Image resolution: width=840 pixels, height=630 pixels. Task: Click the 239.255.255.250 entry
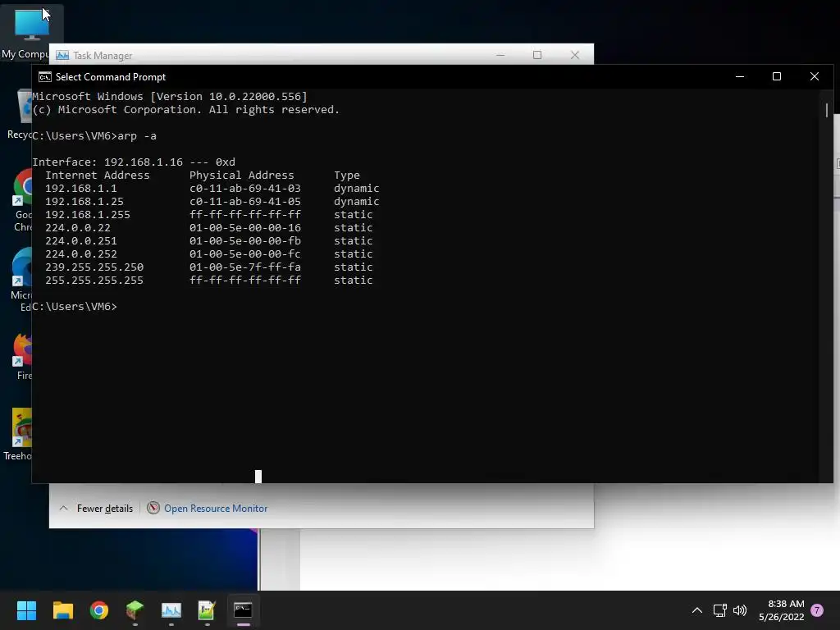(x=94, y=267)
